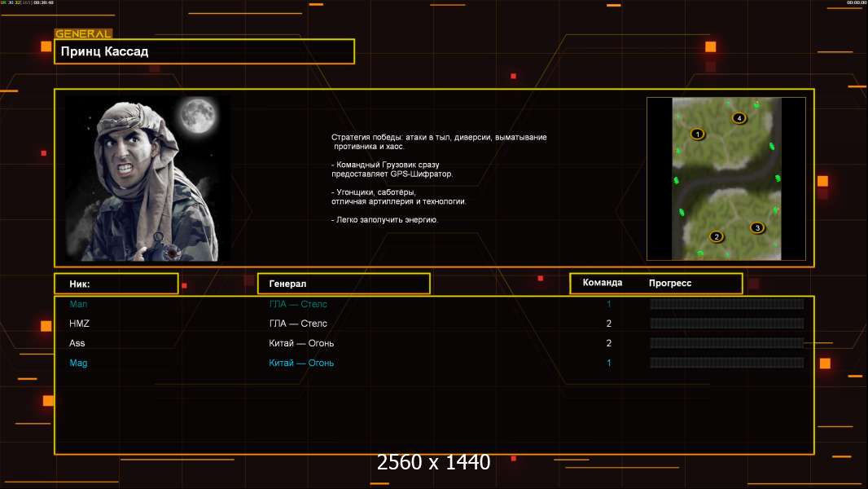868x489 pixels.
Task: Click start position marker 2 on the map
Action: 717,237
